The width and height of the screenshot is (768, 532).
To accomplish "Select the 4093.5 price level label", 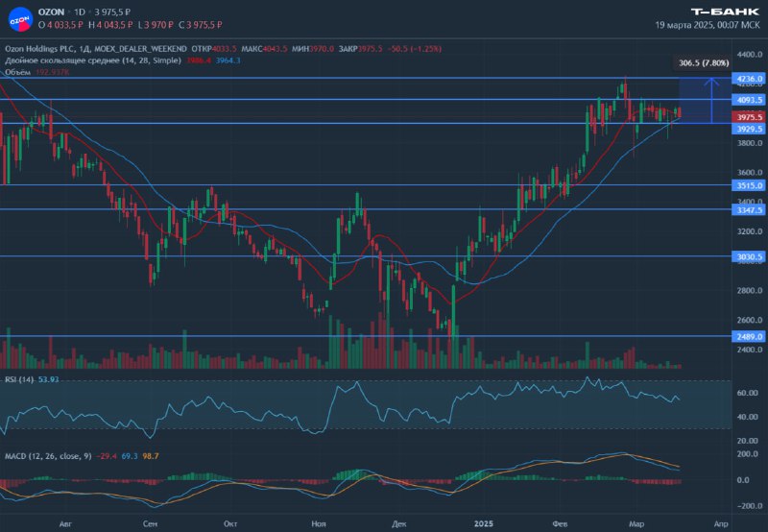I will point(749,100).
